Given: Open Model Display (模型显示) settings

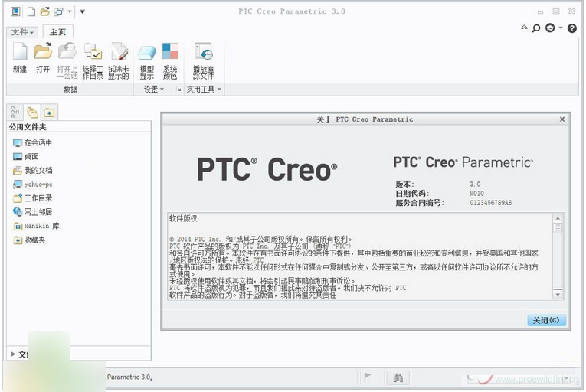Looking at the screenshot, I should (147, 53).
